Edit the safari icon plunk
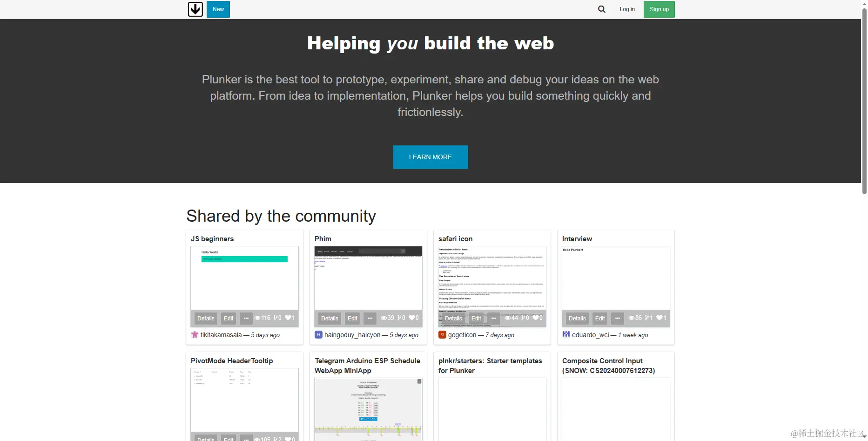The image size is (868, 441). (x=476, y=319)
